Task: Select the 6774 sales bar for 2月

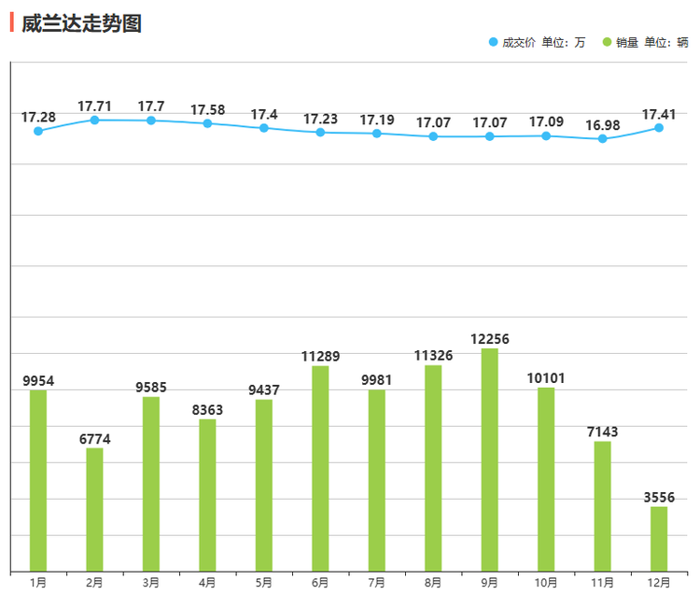Action: pyautogui.click(x=94, y=509)
